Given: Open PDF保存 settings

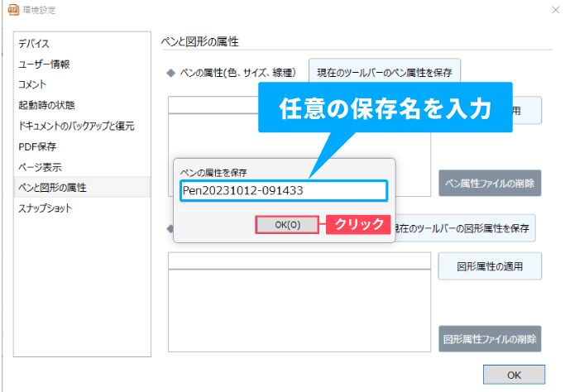Looking at the screenshot, I should (37, 146).
